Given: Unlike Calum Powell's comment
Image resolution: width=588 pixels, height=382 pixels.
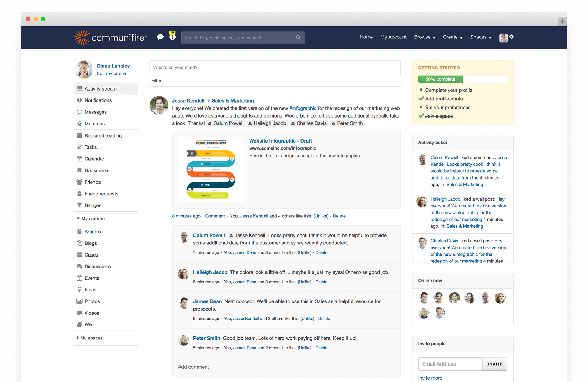Looking at the screenshot, I should pyautogui.click(x=305, y=252).
